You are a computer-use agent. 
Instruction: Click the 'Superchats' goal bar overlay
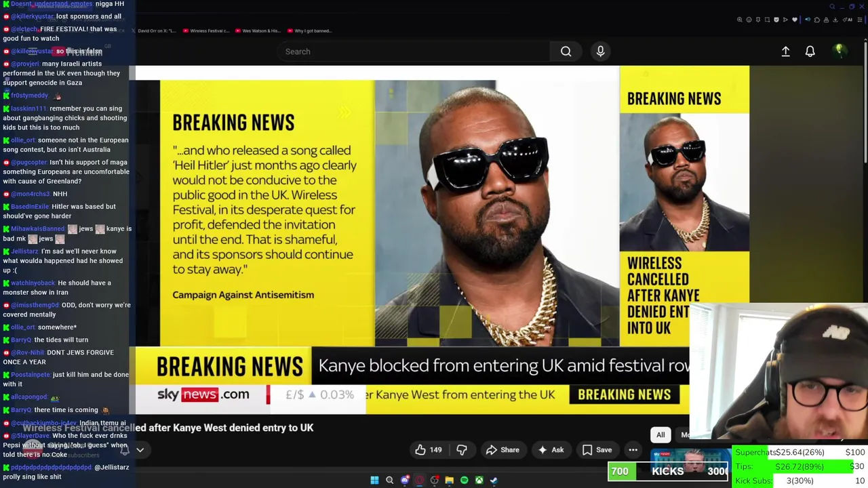800,452
